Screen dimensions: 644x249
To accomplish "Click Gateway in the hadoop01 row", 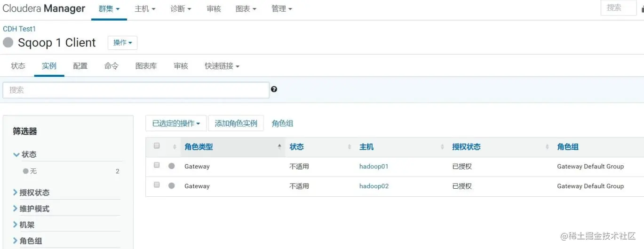I will [197, 166].
